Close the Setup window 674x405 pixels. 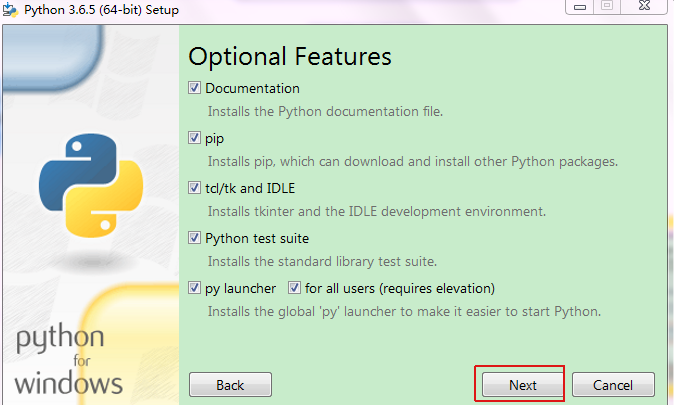(644, 6)
